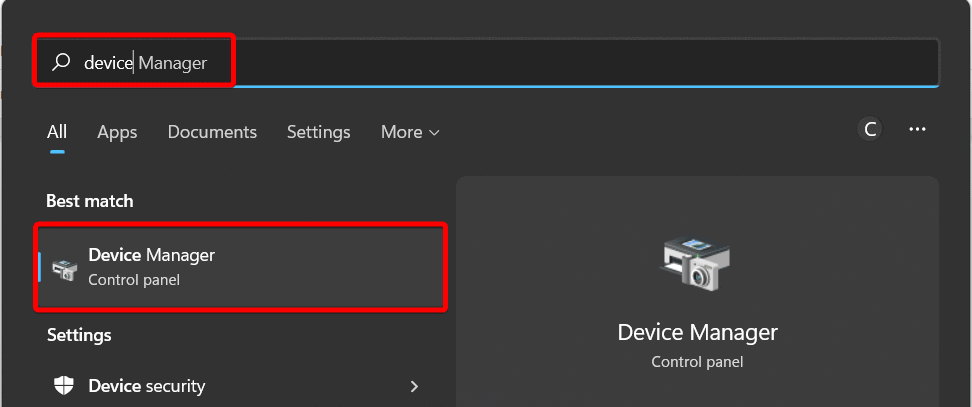Screen dimensions: 972x407
Task: Select the Settings filter tab
Action: (318, 132)
